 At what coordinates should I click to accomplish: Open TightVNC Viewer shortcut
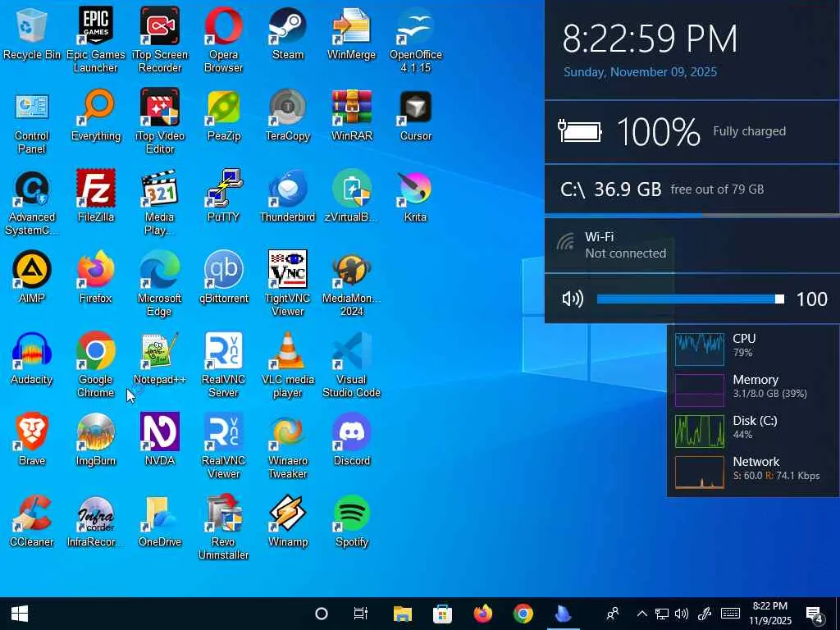[288, 284]
